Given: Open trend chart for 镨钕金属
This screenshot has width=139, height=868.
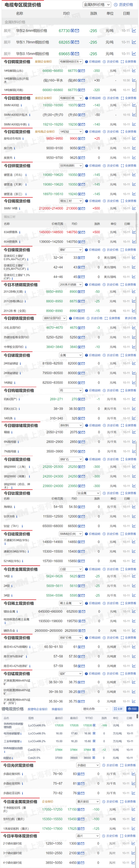Looking at the screenshot, I should tap(134, 612).
